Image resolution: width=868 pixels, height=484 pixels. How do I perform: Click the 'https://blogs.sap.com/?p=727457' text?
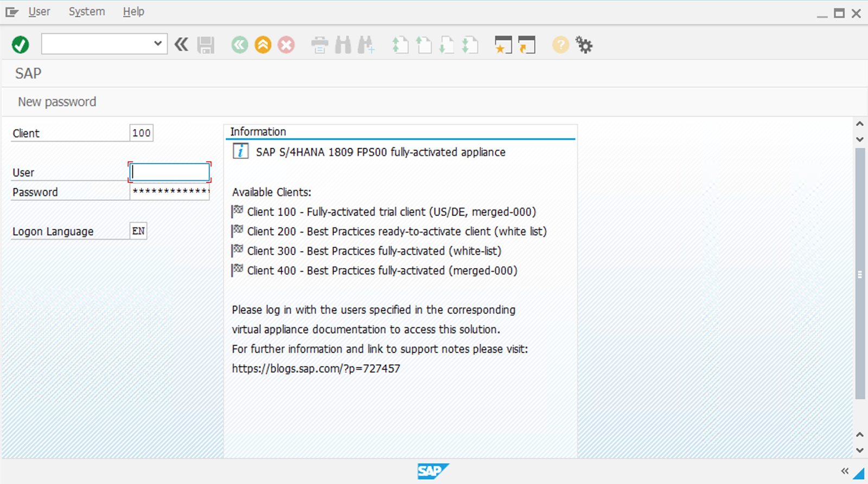[316, 369]
